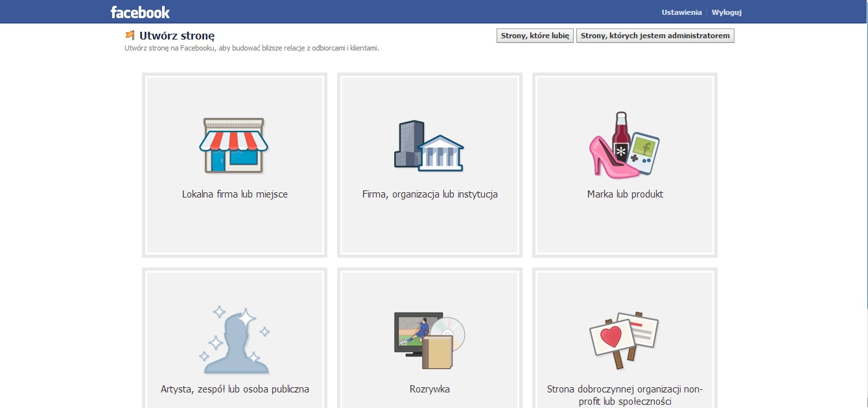Click the "Lokalna firma lub miejsce" label
868x408 pixels.
click(x=235, y=194)
